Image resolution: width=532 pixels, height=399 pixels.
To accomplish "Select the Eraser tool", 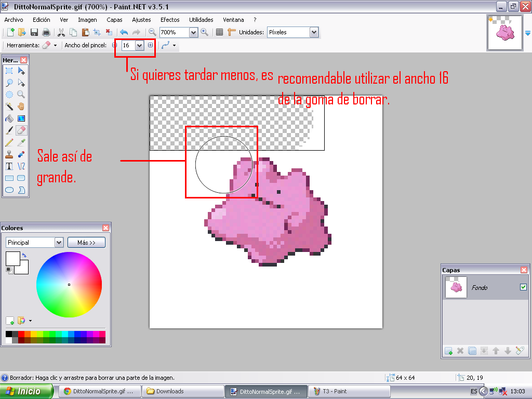I will [21, 130].
